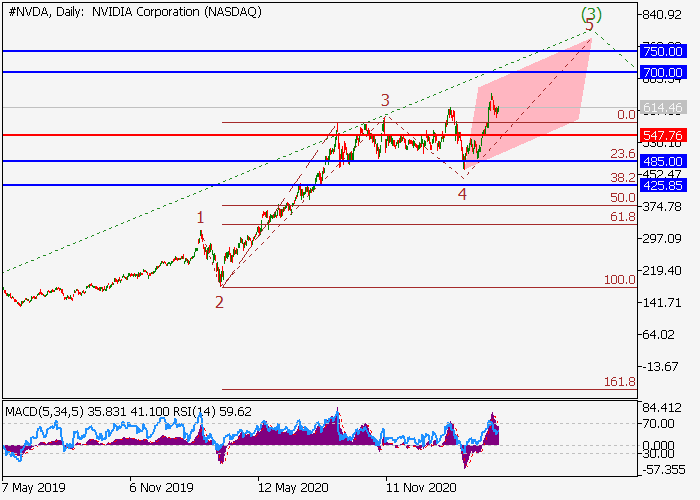Screen dimensions: 700x500
Task: Click the 64.02 price axis value
Action: [x=658, y=334]
